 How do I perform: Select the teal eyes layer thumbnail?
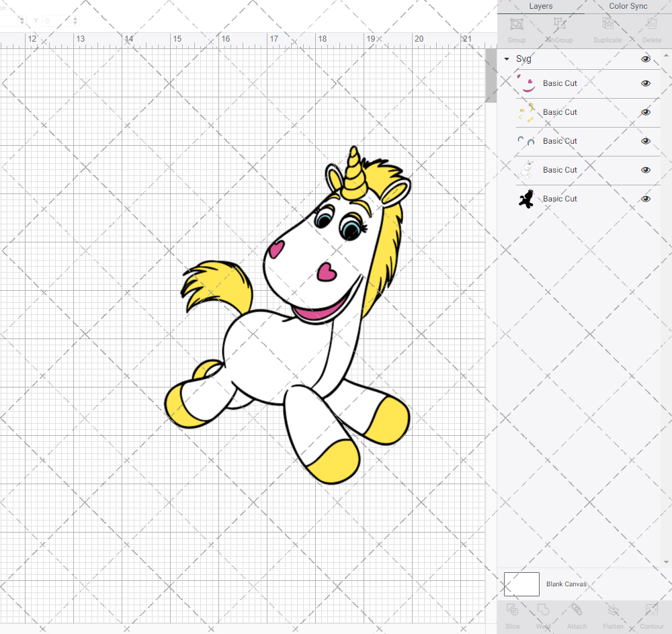pyautogui.click(x=526, y=141)
